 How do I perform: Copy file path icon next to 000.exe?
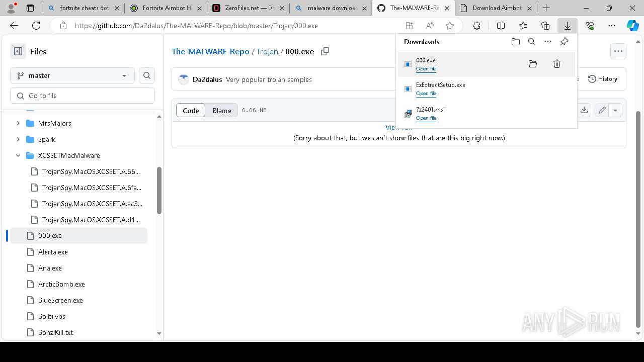pos(325,51)
